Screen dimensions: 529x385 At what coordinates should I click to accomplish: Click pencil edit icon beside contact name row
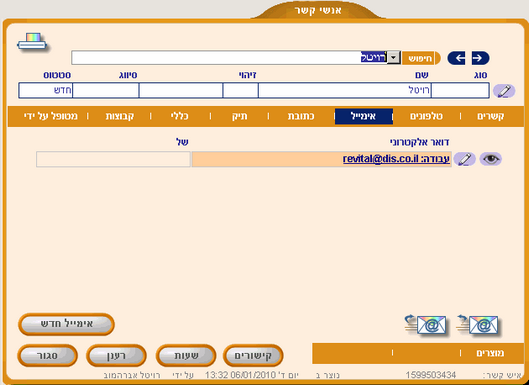point(504,91)
